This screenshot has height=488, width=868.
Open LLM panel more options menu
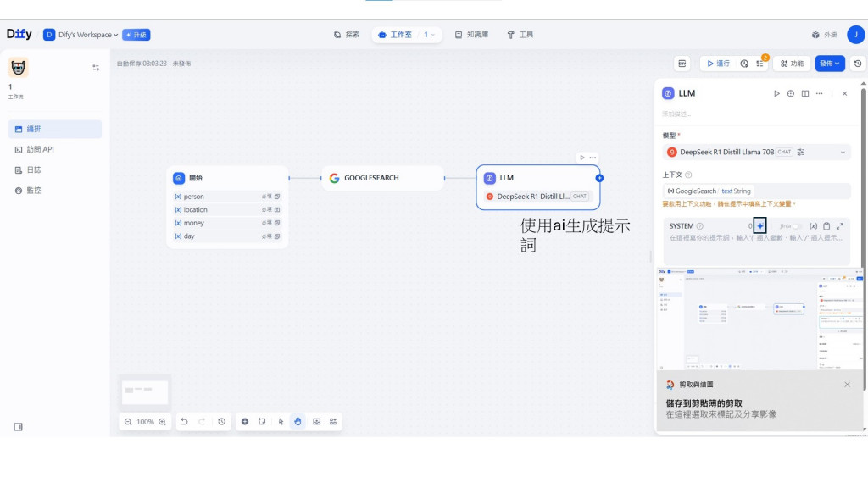820,93
